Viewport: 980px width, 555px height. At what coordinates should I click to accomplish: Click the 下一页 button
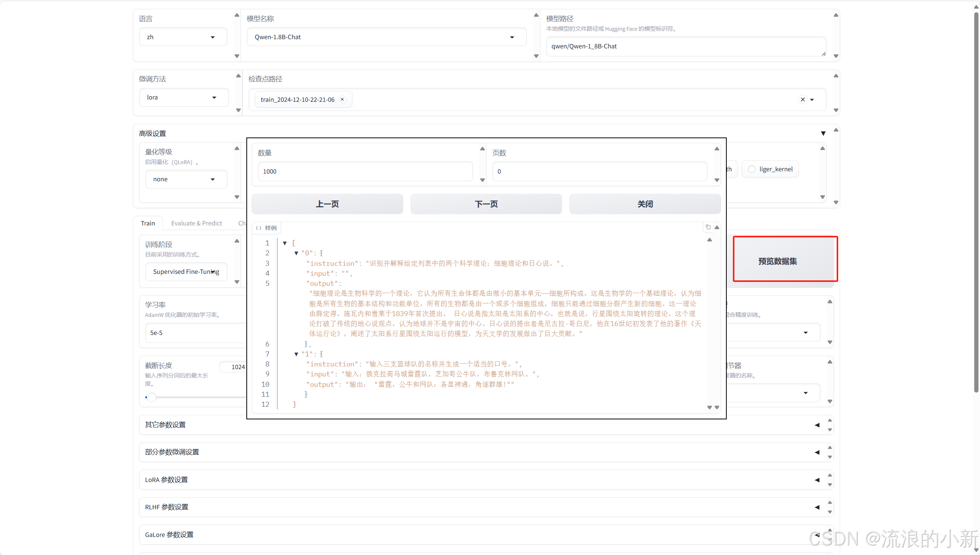click(x=486, y=204)
